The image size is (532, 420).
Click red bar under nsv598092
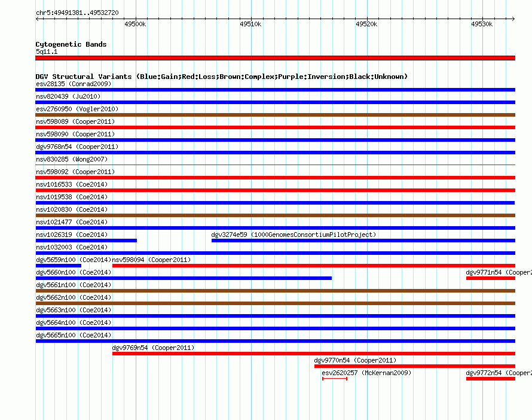click(x=275, y=178)
